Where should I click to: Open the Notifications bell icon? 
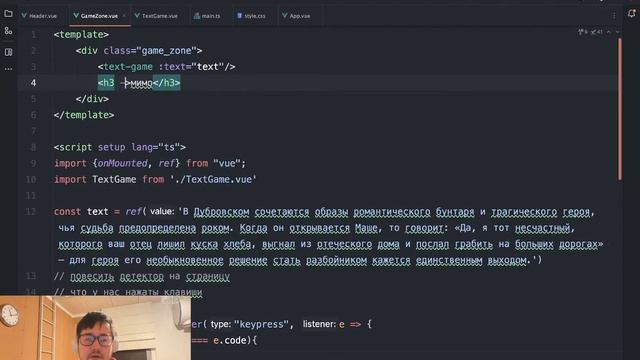pos(631,13)
